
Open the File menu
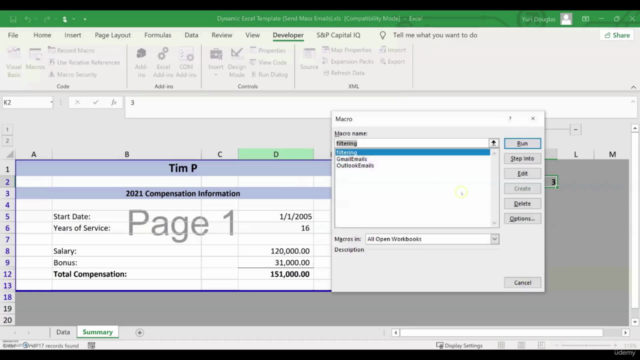click(13, 35)
